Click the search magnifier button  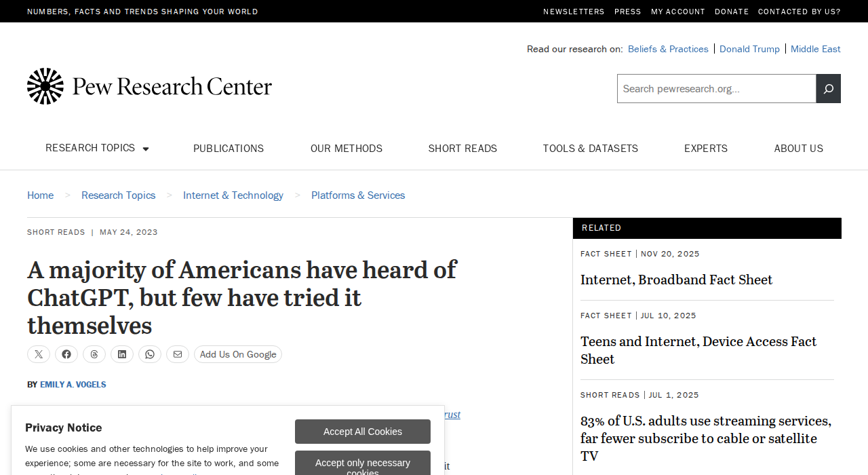coord(829,89)
